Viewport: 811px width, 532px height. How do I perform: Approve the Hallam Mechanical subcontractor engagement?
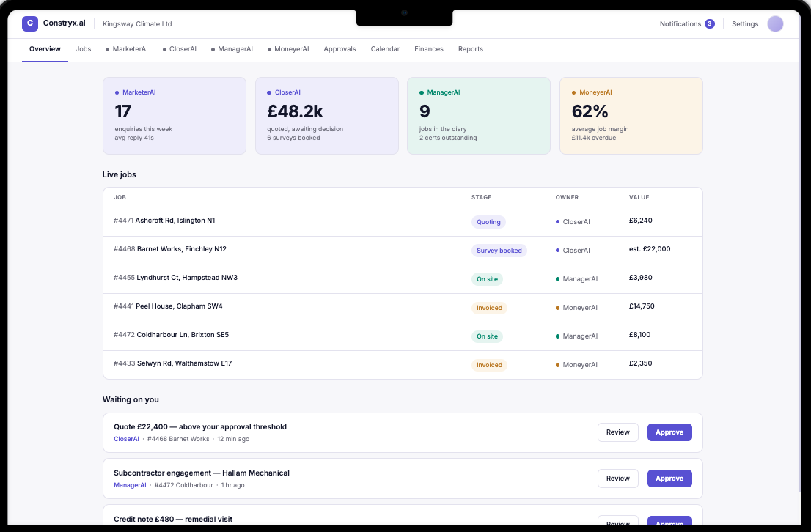pyautogui.click(x=669, y=479)
